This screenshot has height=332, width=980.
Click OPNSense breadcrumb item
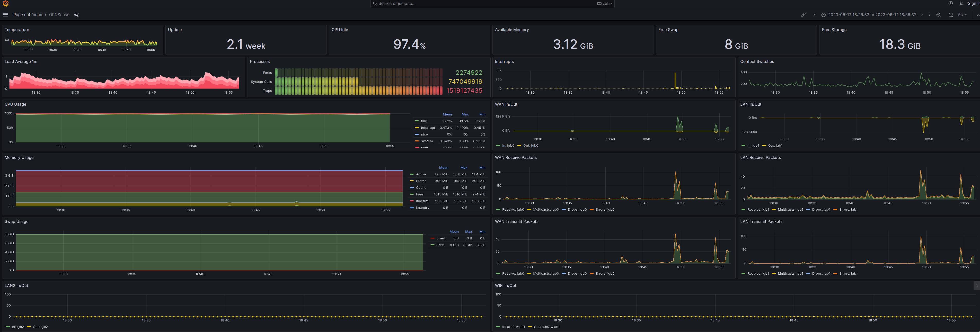(x=59, y=15)
